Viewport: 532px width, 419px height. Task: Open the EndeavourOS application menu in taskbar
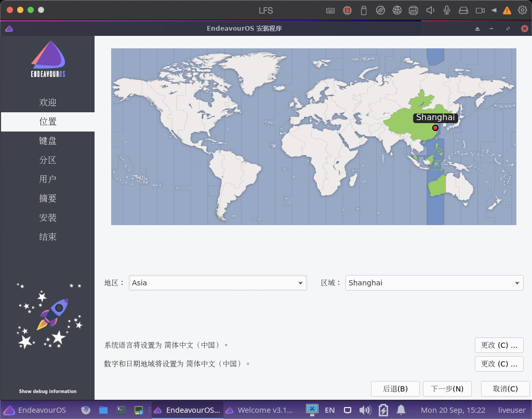pos(35,410)
